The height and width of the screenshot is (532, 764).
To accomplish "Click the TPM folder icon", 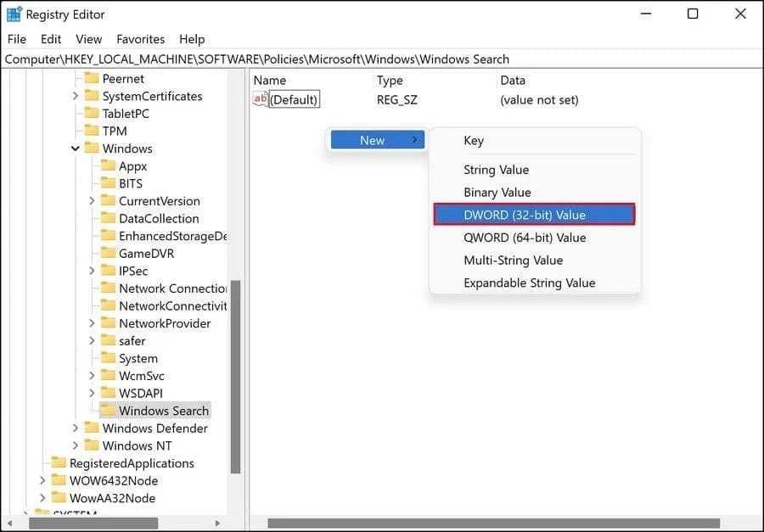I will (x=92, y=131).
